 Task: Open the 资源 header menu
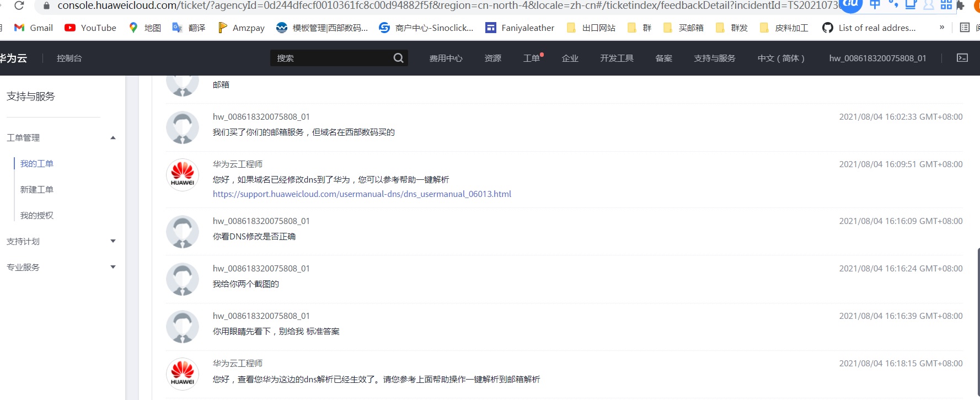pyautogui.click(x=492, y=58)
